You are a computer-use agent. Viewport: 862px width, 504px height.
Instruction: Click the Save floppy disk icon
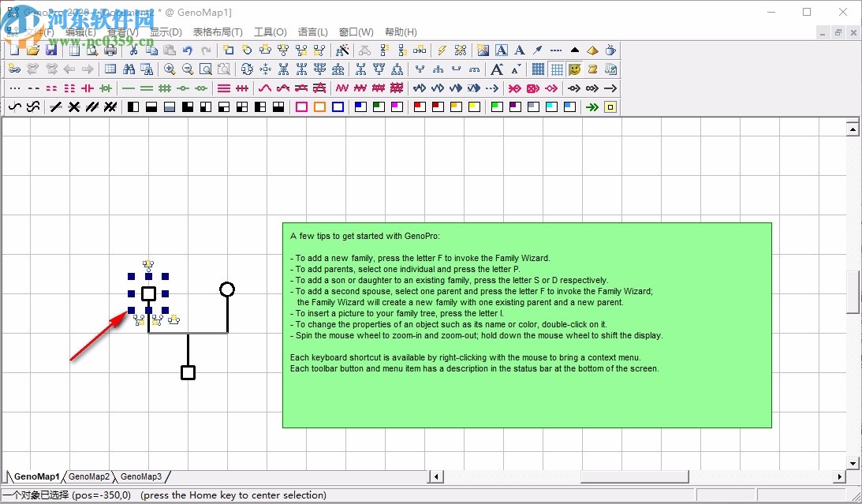[x=51, y=50]
